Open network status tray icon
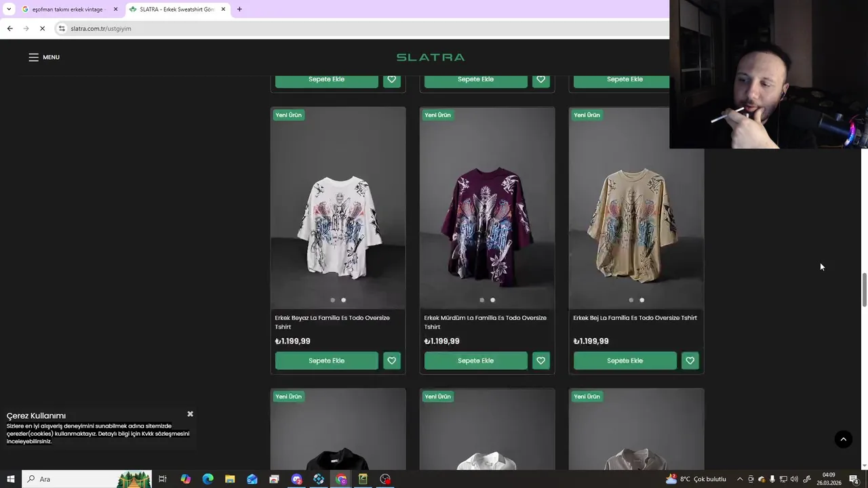868x488 pixels. pos(783,479)
